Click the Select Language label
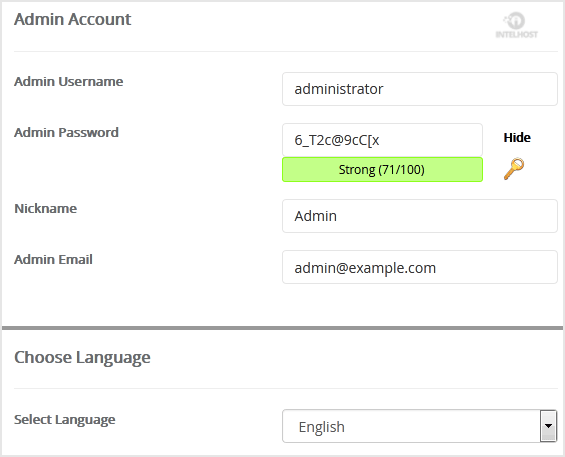Viewport: 565px width, 457px height. (64, 420)
